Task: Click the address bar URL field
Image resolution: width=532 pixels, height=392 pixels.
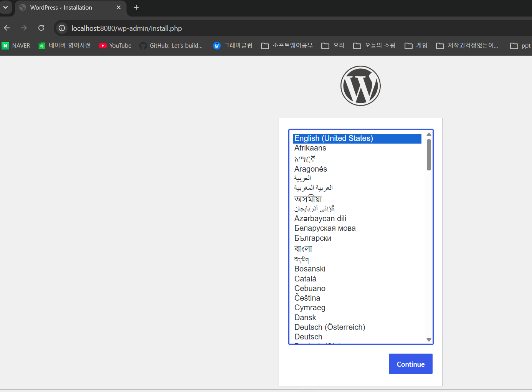Action: [x=127, y=28]
